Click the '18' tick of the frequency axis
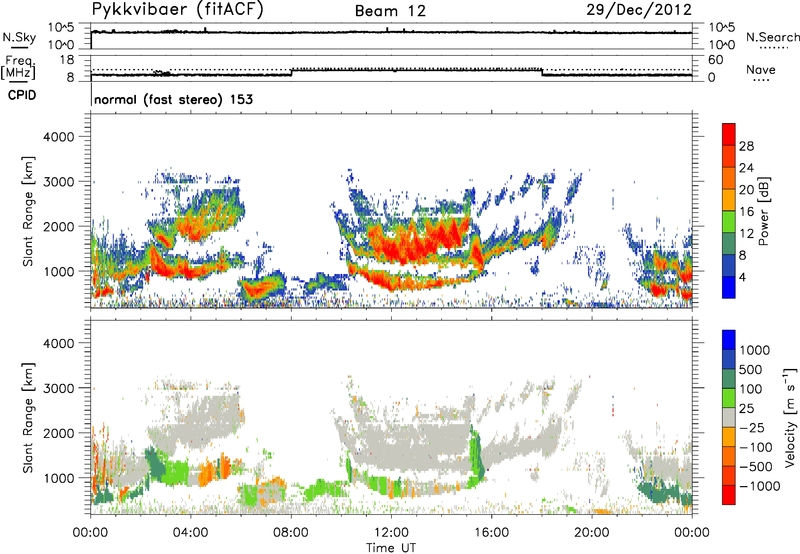This screenshot has width=800, height=554. coord(67,60)
